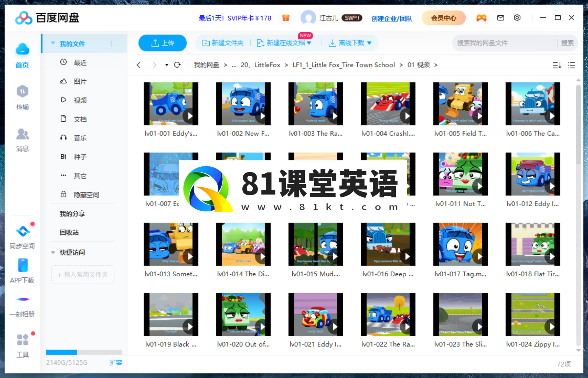Select video lv01-004 Crash! thumbnail
Viewport: 588px width, 378px height.
[388, 104]
